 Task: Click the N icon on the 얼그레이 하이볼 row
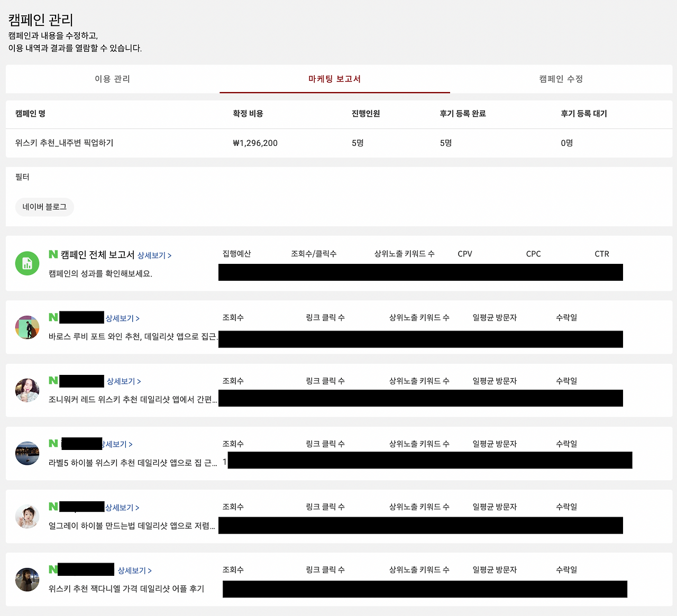53,507
